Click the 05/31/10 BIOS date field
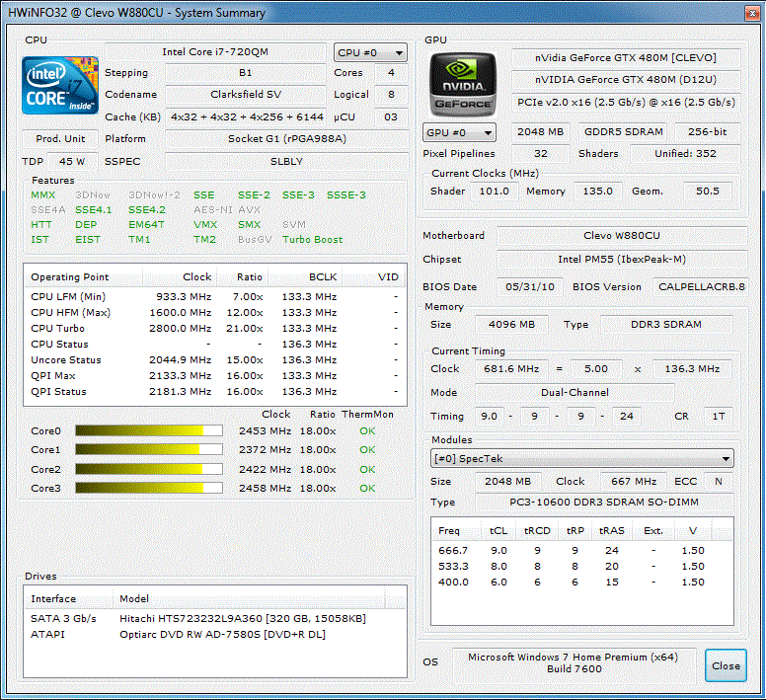 pyautogui.click(x=530, y=286)
